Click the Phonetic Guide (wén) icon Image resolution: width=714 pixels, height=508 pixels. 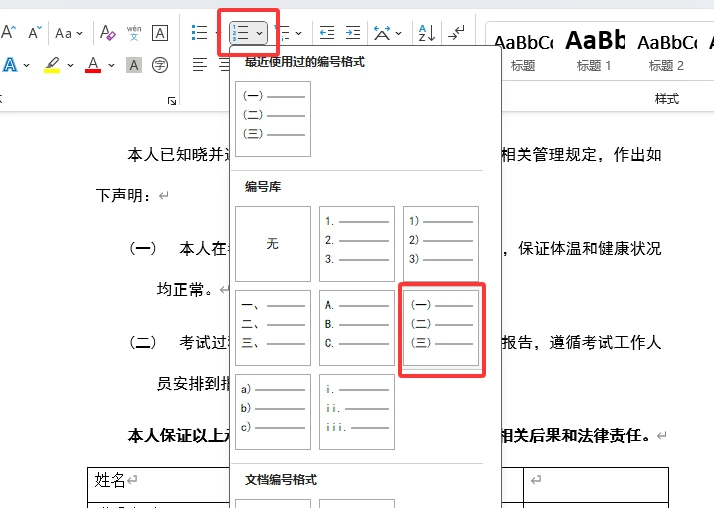(x=134, y=33)
